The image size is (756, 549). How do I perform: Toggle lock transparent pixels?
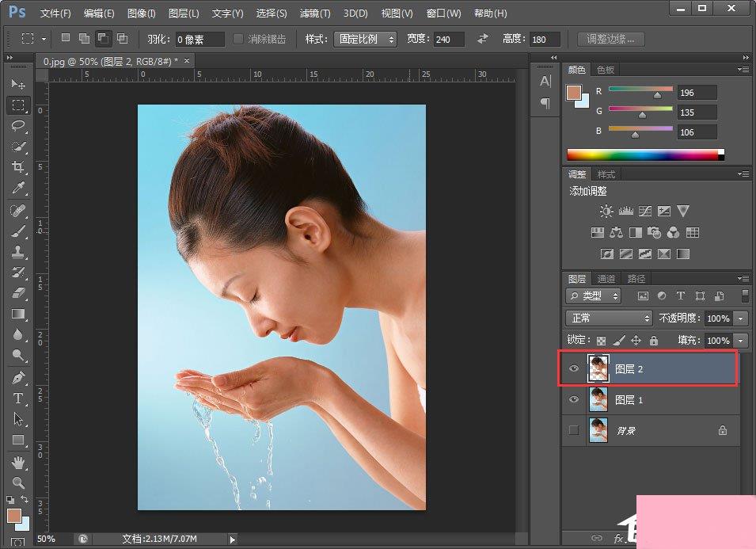(601, 341)
